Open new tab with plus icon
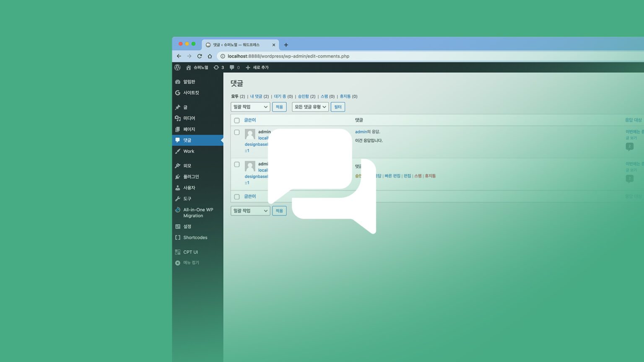This screenshot has width=644, height=362. pyautogui.click(x=286, y=45)
